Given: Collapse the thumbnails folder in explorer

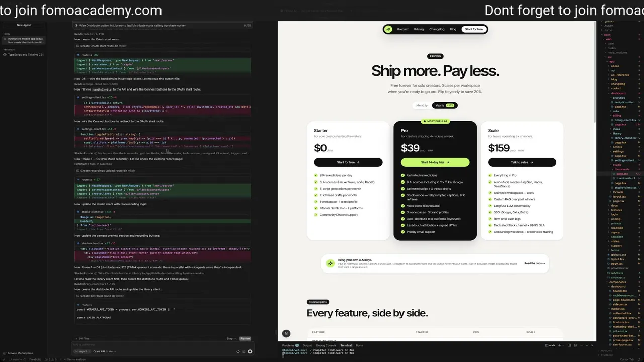Looking at the screenshot, I should coord(622,169).
